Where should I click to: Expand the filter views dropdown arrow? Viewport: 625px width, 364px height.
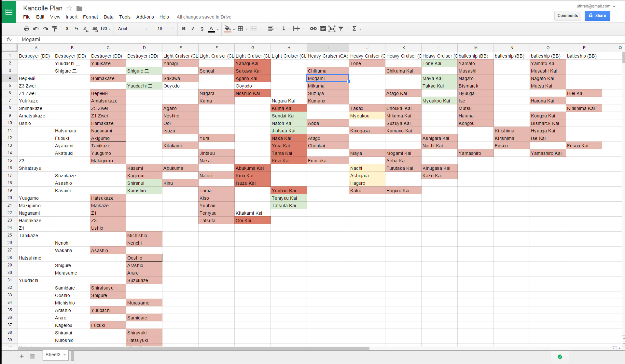pyautogui.click(x=348, y=29)
